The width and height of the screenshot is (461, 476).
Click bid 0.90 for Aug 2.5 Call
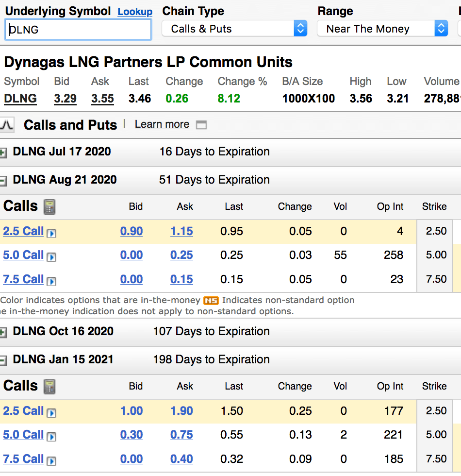[x=132, y=231]
